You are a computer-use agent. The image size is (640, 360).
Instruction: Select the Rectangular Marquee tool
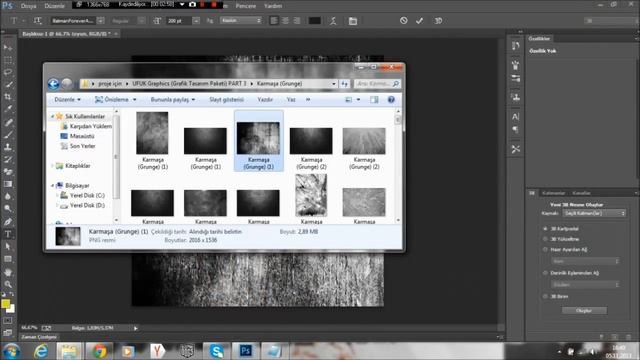click(x=8, y=60)
